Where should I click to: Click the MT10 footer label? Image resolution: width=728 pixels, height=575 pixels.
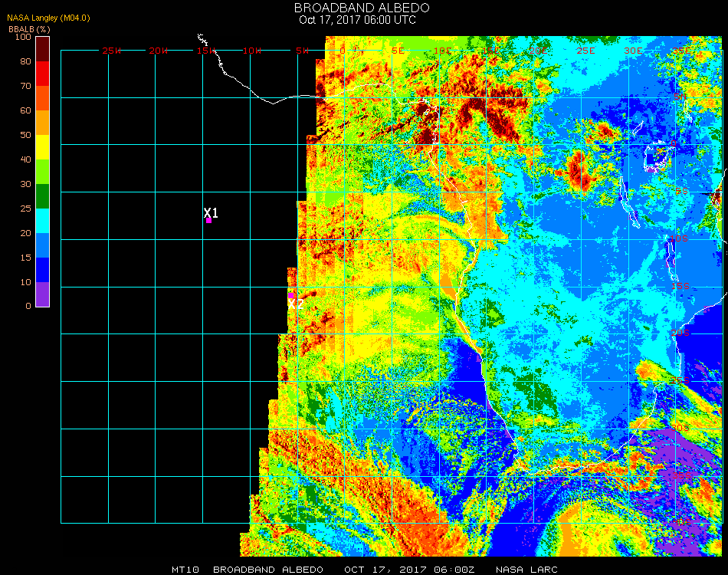[x=185, y=570]
